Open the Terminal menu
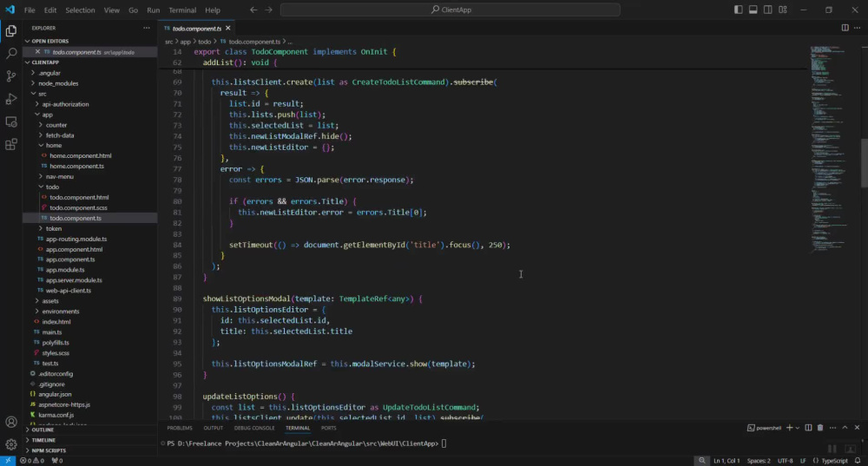The width and height of the screenshot is (868, 466). (x=182, y=10)
